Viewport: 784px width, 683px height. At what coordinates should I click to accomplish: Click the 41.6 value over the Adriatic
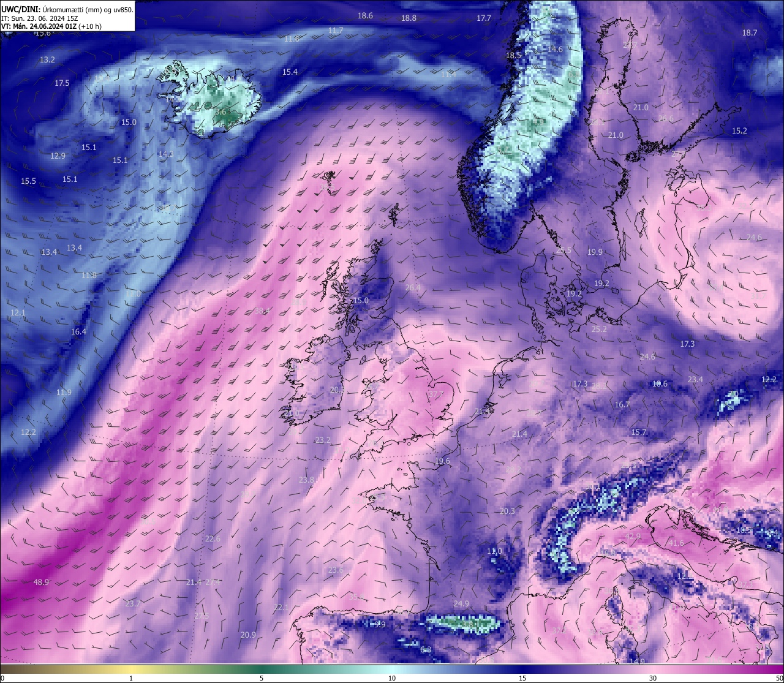[x=676, y=543]
